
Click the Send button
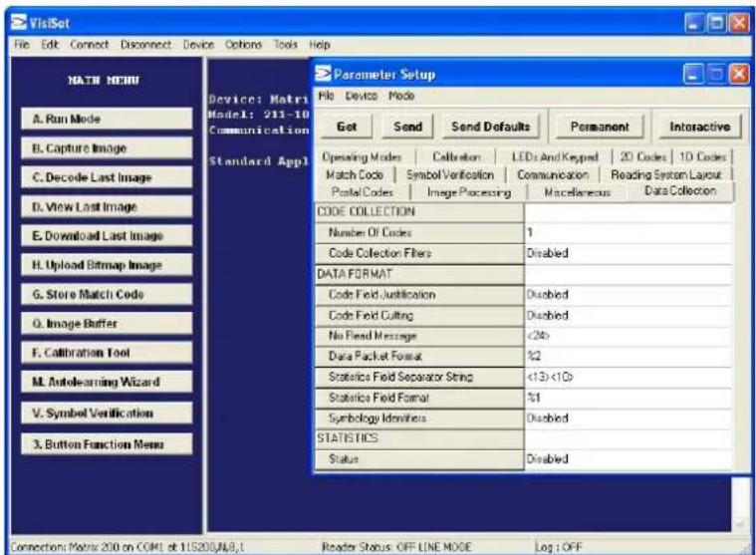[x=407, y=127]
